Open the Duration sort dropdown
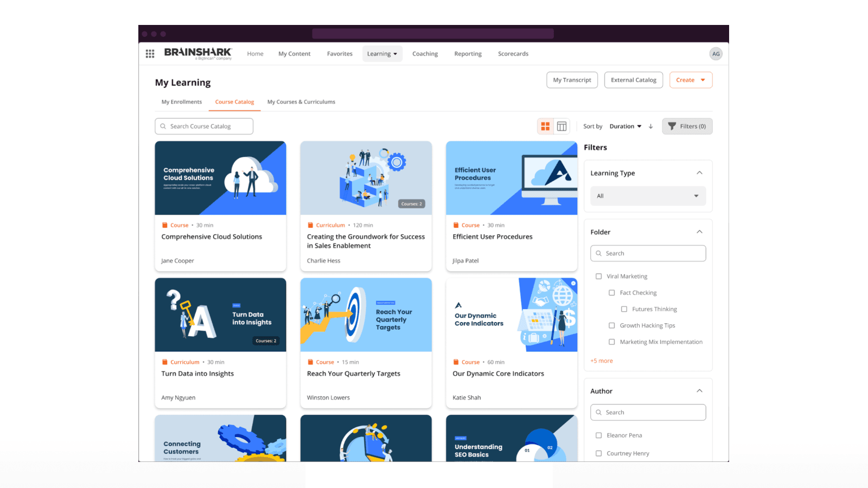The width and height of the screenshot is (868, 488). [x=625, y=126]
